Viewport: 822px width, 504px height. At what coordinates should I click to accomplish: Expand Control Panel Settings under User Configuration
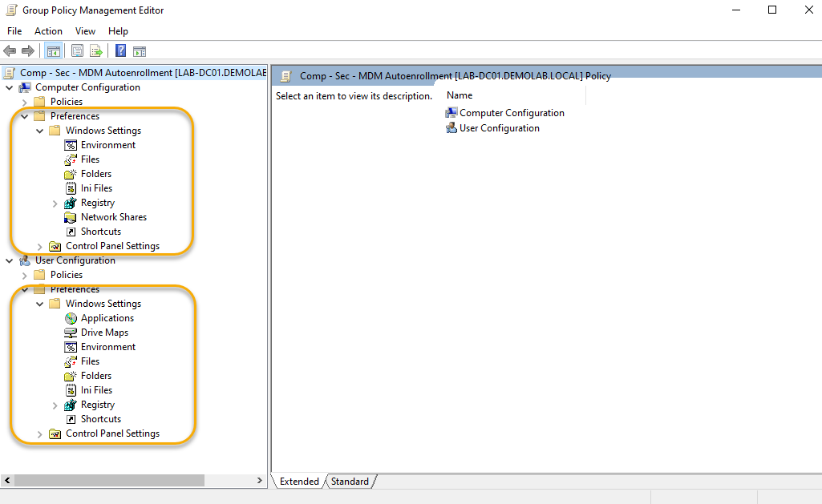coord(40,434)
